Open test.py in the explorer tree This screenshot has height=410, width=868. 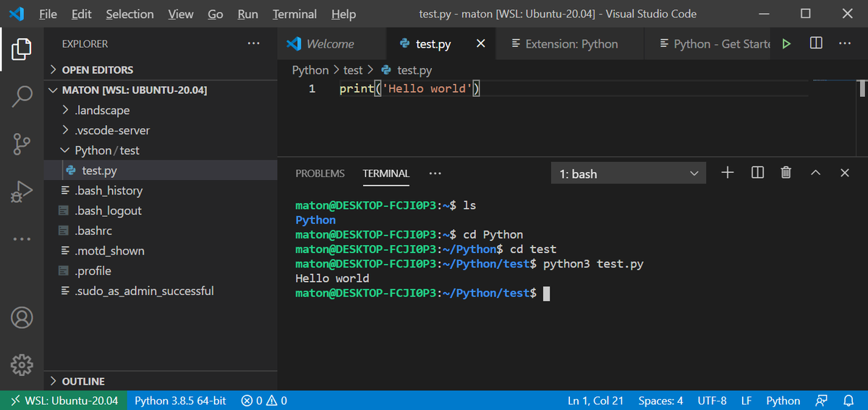(161, 171)
